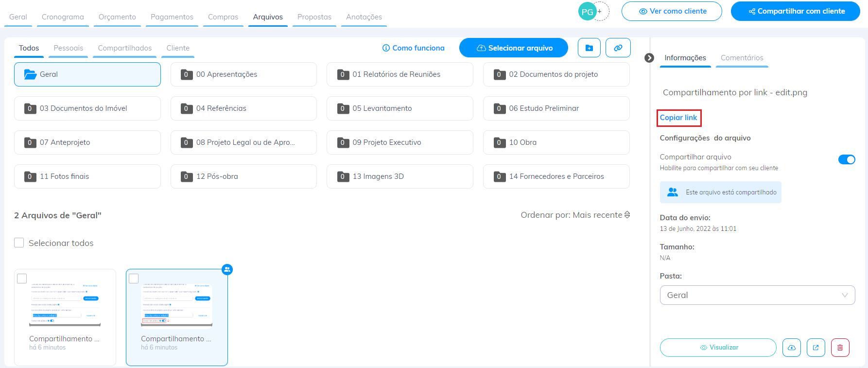Click the 10 Obra folder icon
Screen dimensions: 868x368
pos(499,142)
